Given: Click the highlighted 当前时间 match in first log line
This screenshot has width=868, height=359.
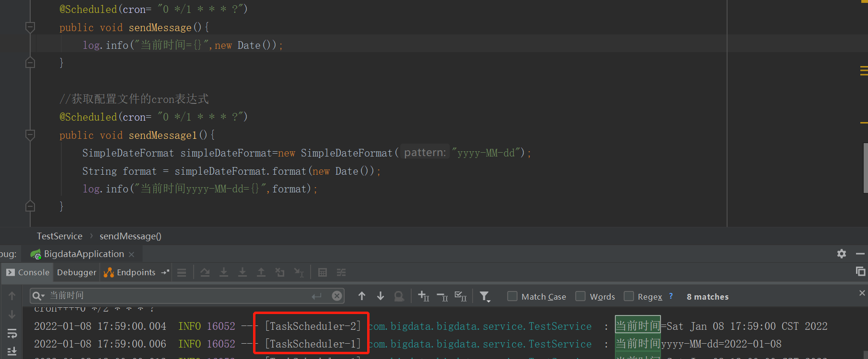Looking at the screenshot, I should [x=638, y=326].
